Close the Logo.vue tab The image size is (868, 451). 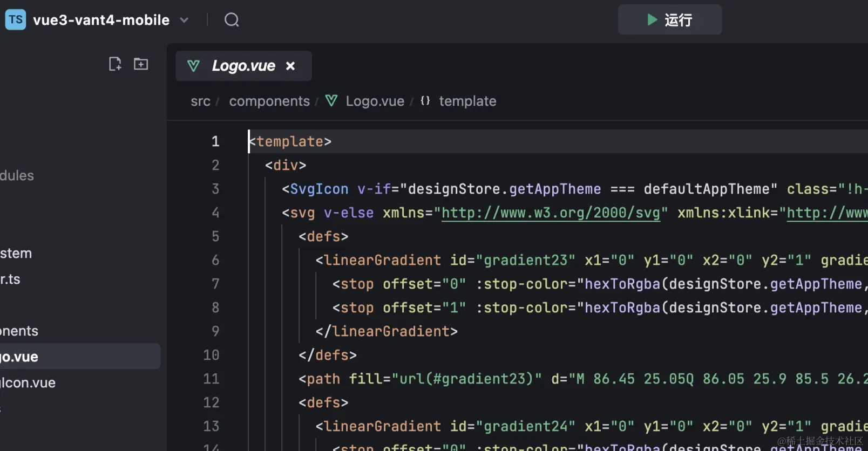(x=290, y=66)
